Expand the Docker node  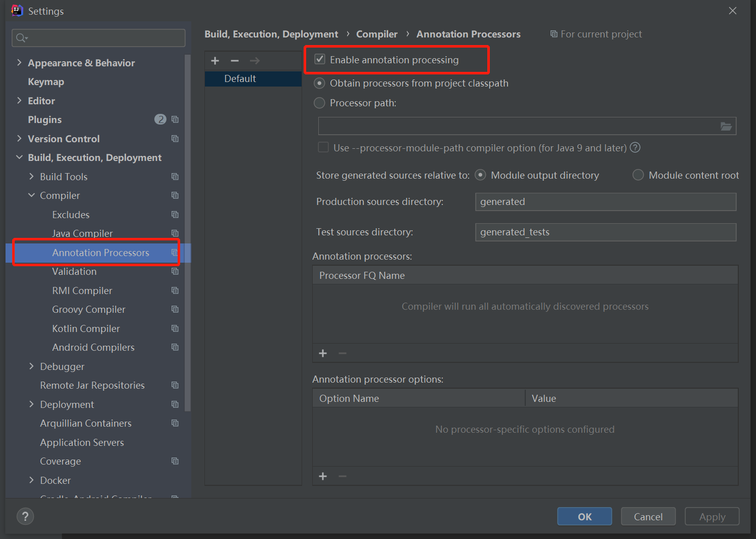pos(31,480)
